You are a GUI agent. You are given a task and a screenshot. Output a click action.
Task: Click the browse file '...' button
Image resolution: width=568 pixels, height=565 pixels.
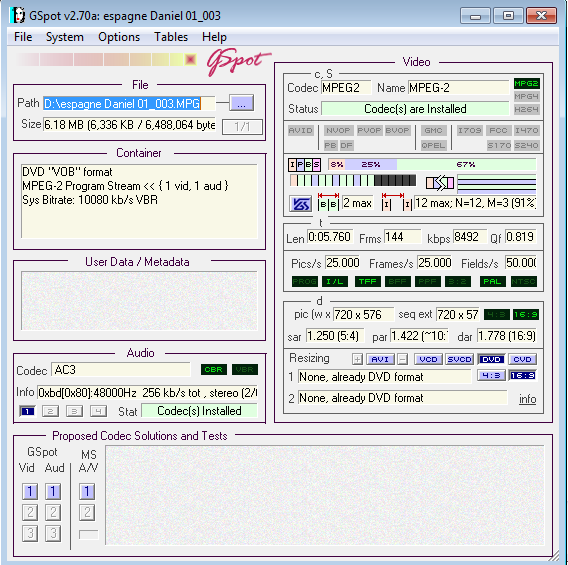pyautogui.click(x=241, y=103)
